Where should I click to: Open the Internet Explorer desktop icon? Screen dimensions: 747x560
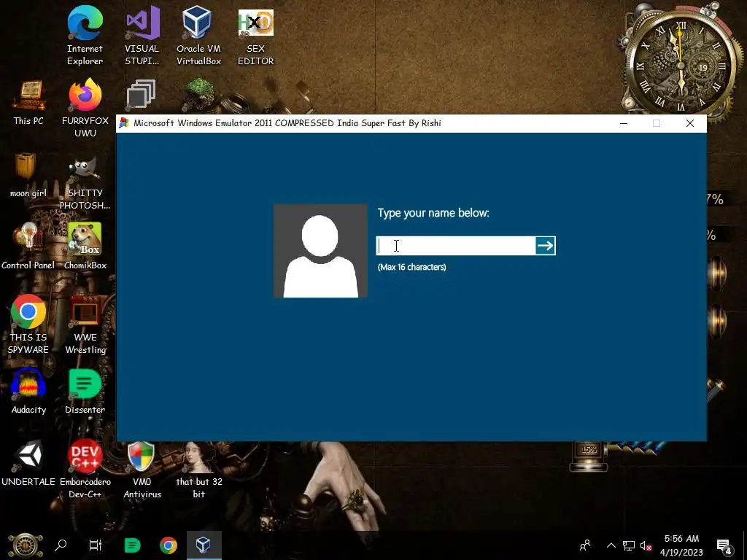pos(85,36)
